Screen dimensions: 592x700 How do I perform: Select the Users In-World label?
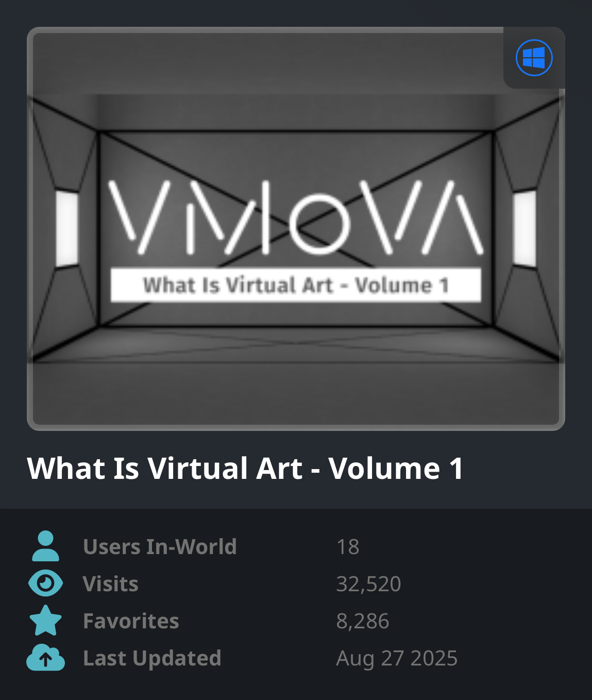click(x=160, y=547)
